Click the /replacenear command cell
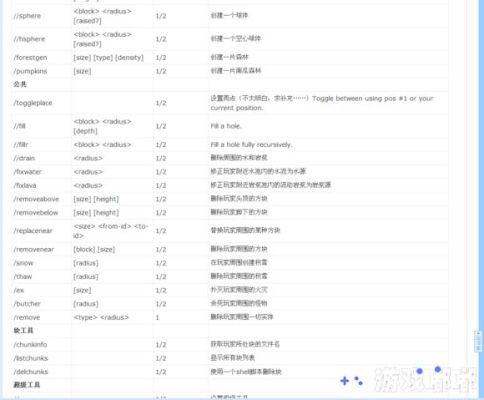This screenshot has height=400, width=484. [33, 231]
